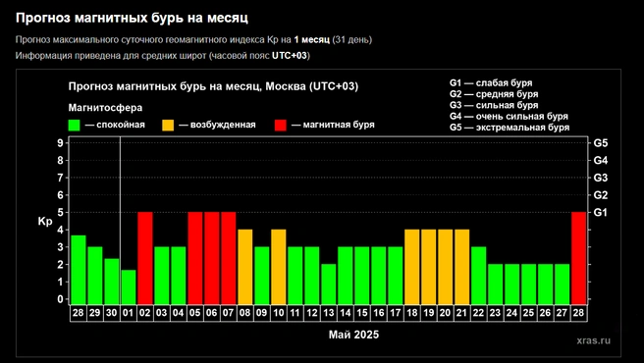This screenshot has height=363, width=644.
Task: Click date label 09 under the chart
Action: (x=261, y=313)
